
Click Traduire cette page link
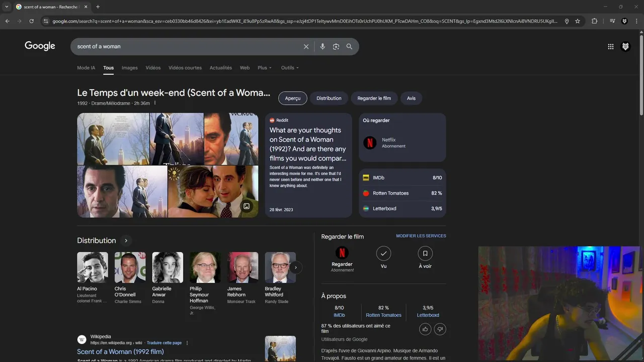pyautogui.click(x=164, y=343)
